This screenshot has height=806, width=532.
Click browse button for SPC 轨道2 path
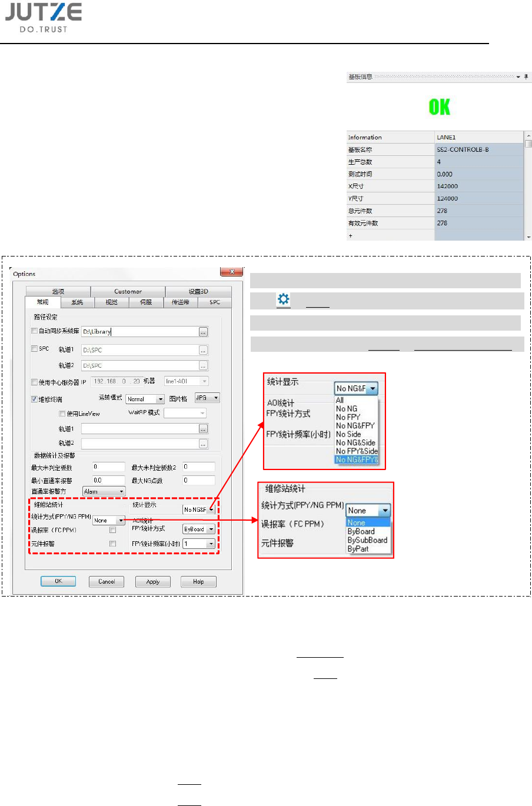[203, 365]
